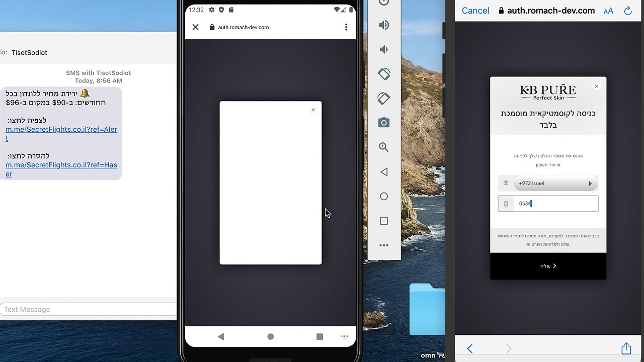Rotate emulator device right
The height and width of the screenshot is (362, 644).
[x=384, y=99]
